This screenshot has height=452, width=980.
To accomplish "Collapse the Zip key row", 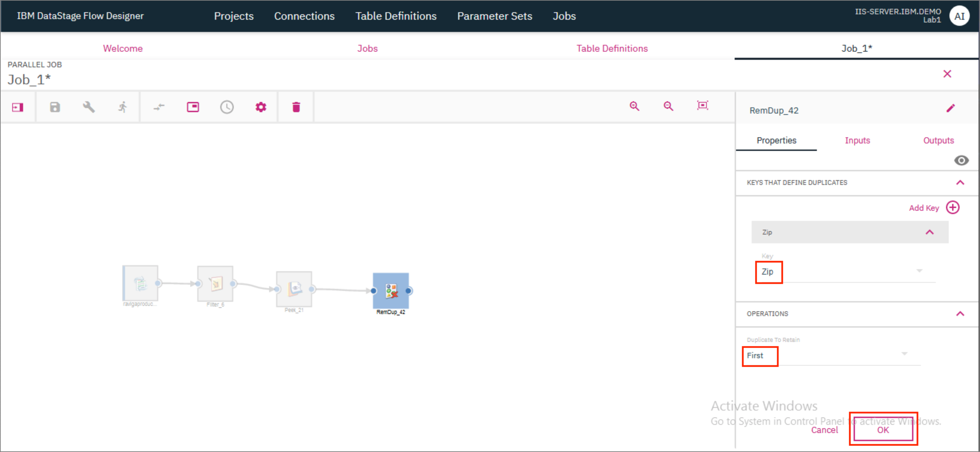I will [929, 232].
